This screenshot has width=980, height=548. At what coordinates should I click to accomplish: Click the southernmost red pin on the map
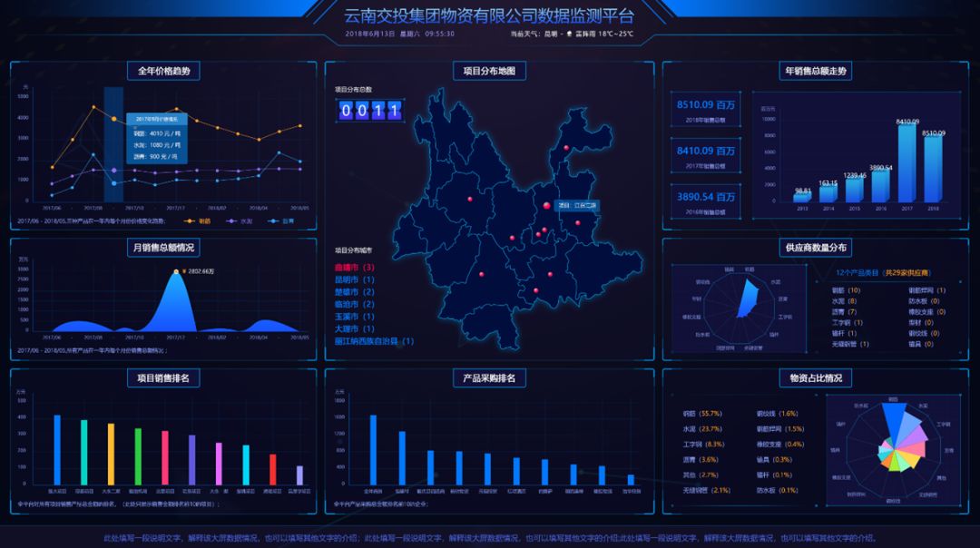(534, 290)
